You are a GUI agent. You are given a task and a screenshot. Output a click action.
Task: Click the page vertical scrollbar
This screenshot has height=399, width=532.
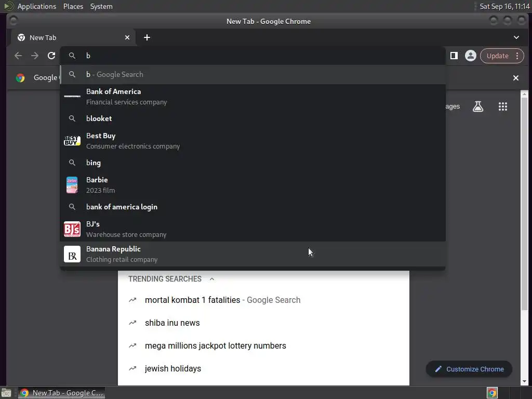(525, 204)
